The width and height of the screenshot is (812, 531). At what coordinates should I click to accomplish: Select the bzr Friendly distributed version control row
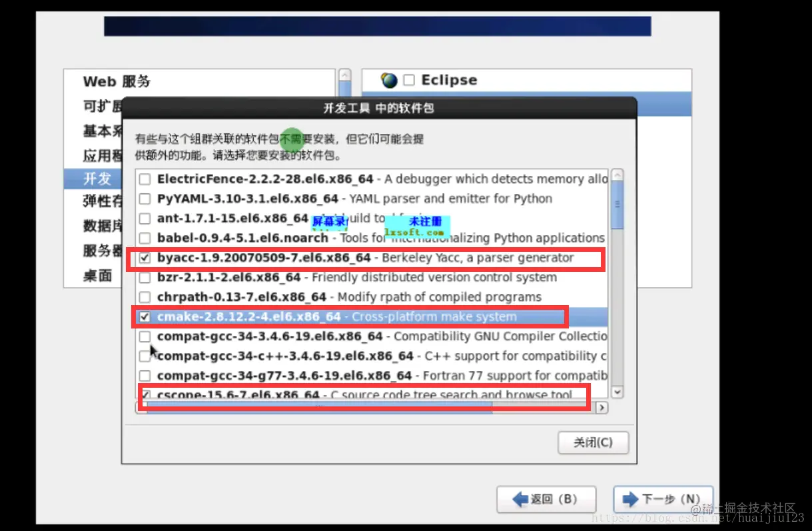point(372,277)
